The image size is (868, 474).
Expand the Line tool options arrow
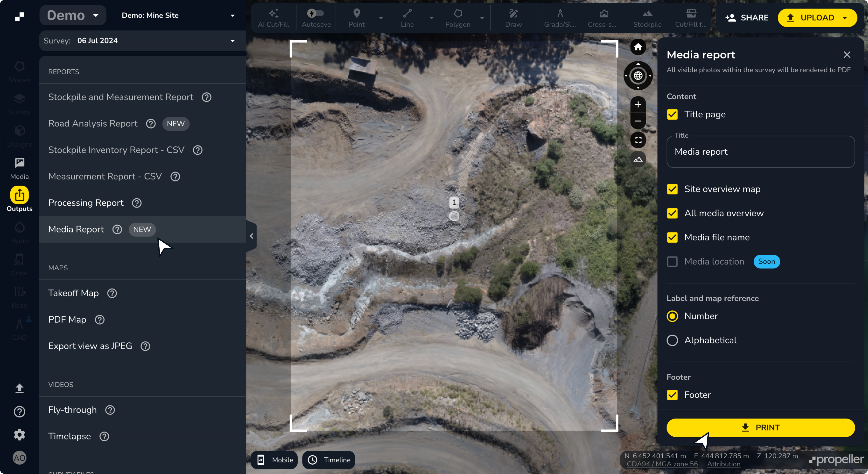[x=431, y=18]
